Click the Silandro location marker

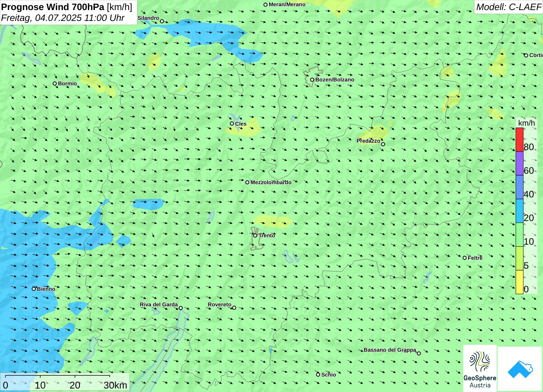(x=162, y=21)
